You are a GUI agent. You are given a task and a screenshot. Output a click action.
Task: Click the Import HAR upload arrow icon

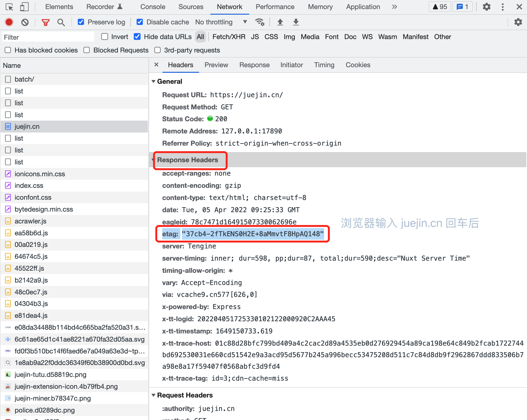click(x=280, y=22)
